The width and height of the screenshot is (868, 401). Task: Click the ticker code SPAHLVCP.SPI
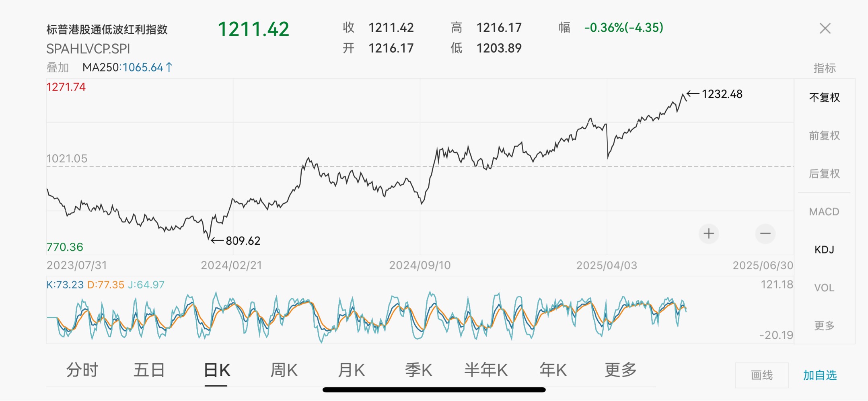88,49
